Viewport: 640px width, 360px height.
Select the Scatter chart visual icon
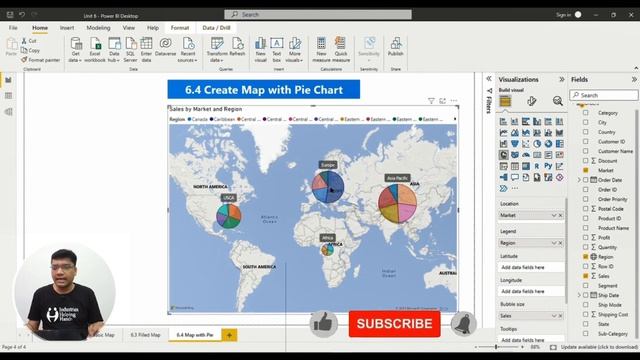point(526,144)
